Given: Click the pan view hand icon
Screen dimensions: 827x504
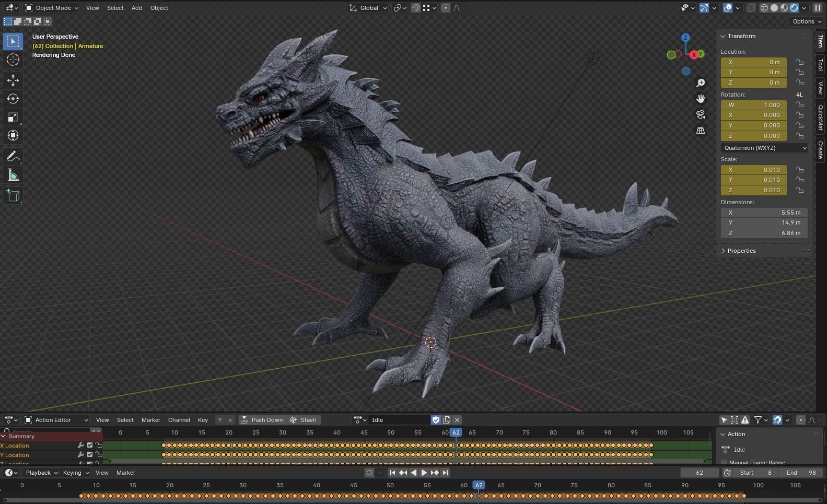Looking at the screenshot, I should 701,99.
